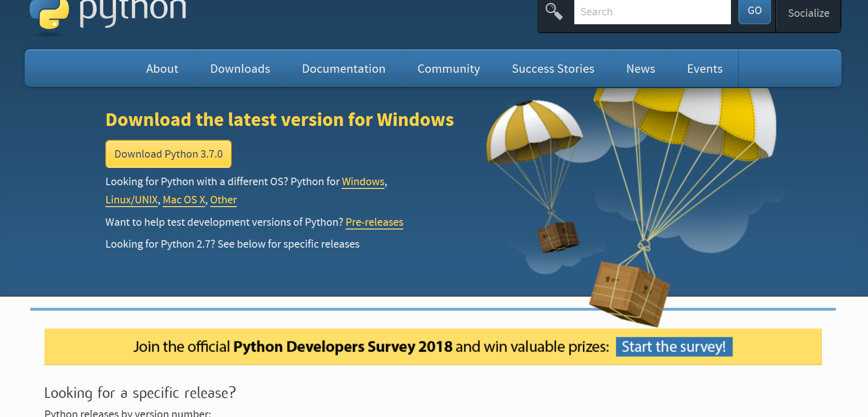Follow the Linux/UNIX link
Viewport: 868px width, 417px height.
click(x=131, y=200)
